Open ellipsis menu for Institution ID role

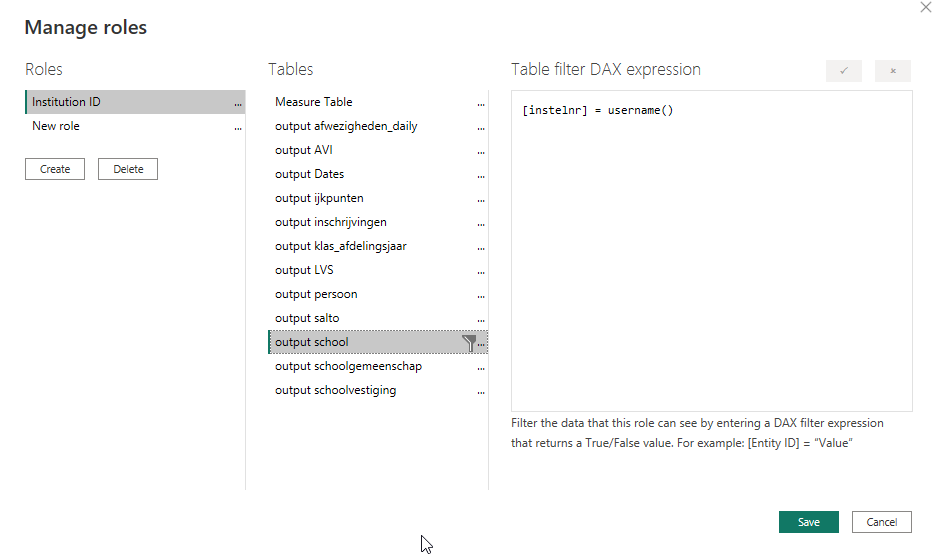pos(238,104)
